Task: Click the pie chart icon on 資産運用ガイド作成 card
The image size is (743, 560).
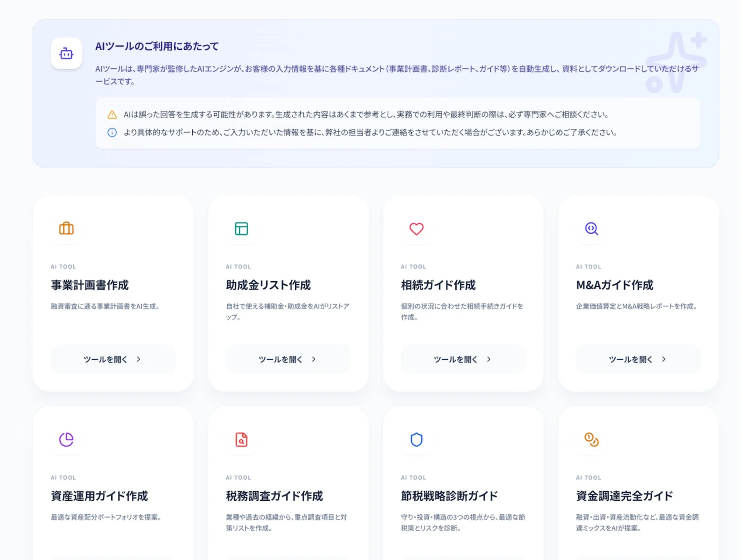Action: point(66,440)
